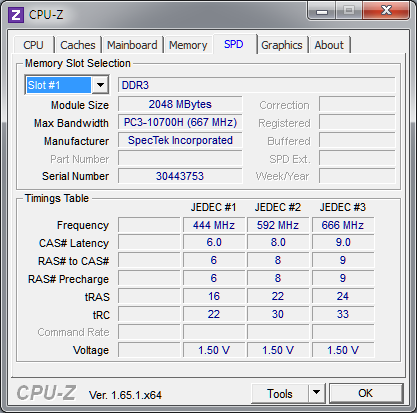Click the Manufacturer field SpecTek Incorporated
417x413 pixels.
pos(180,140)
